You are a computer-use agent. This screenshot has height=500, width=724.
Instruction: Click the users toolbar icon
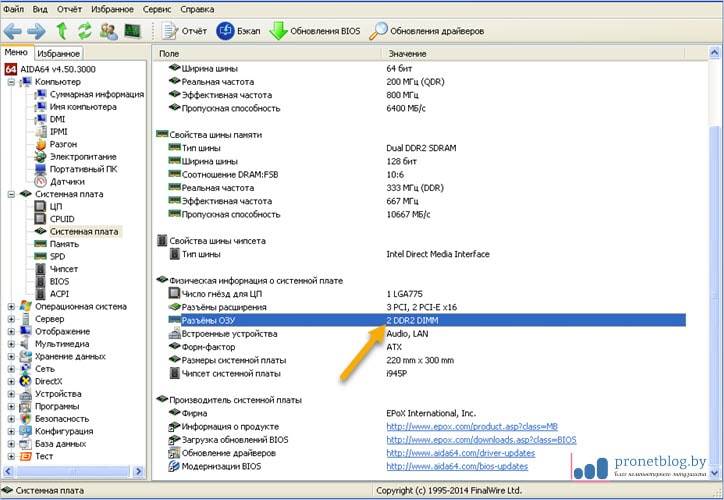coord(109,31)
